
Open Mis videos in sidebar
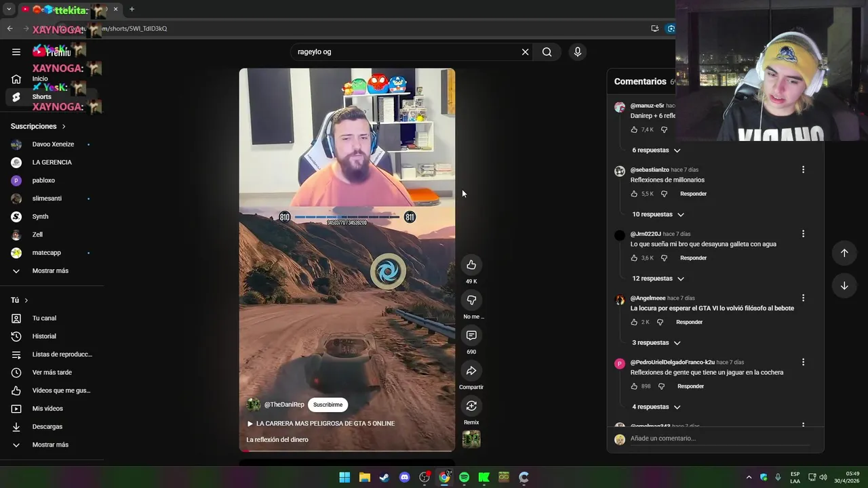click(52, 409)
